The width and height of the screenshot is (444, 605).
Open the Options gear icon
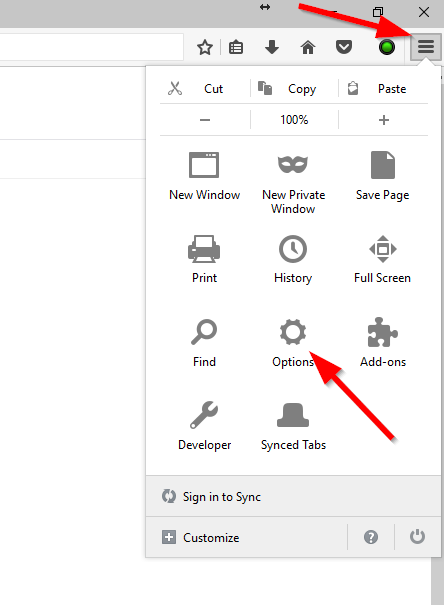pyautogui.click(x=293, y=332)
